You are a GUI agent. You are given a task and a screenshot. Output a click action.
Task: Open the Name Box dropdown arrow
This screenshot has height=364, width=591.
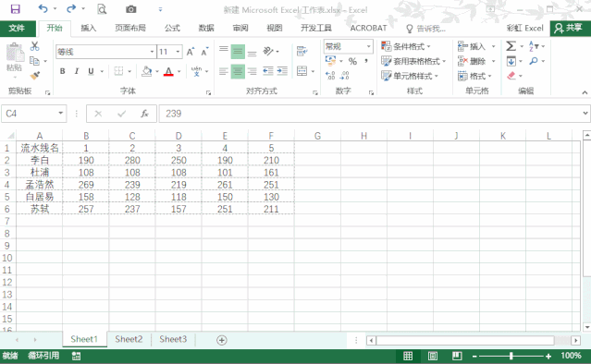(60, 114)
